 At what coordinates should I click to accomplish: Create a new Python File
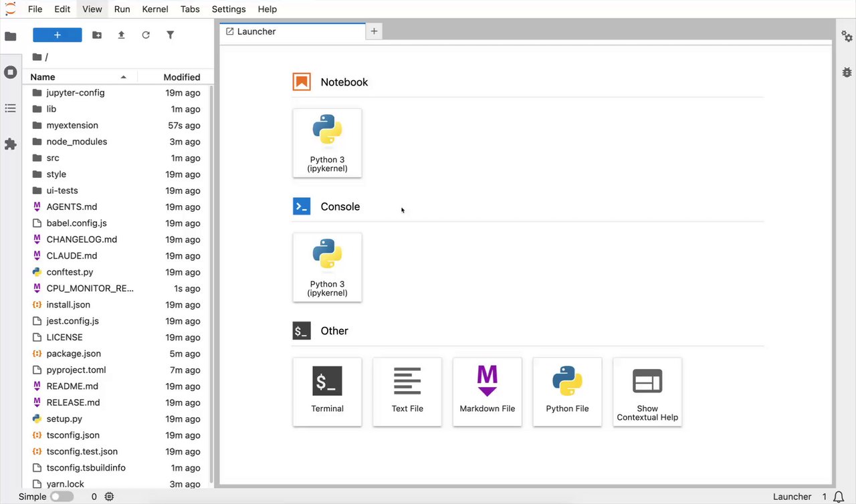click(x=567, y=392)
